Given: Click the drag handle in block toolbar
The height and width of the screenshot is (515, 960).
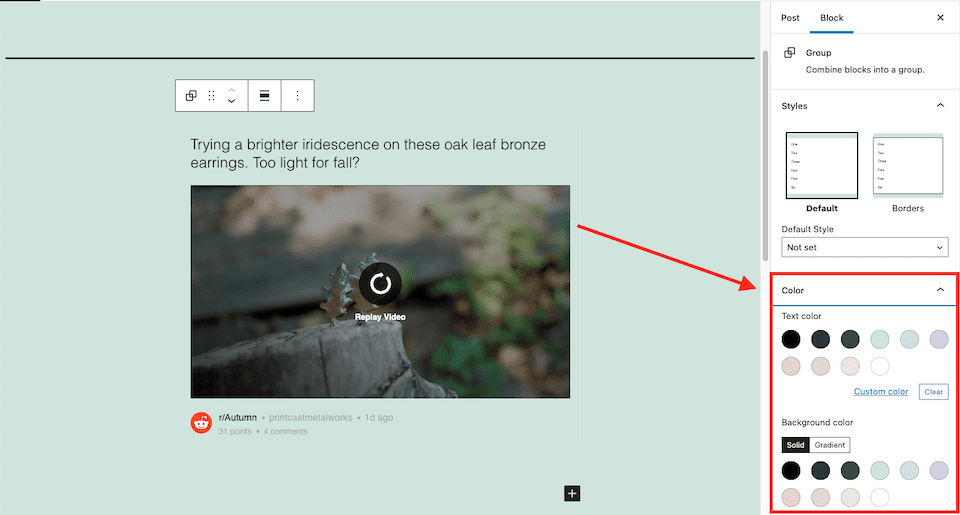Looking at the screenshot, I should [211, 96].
